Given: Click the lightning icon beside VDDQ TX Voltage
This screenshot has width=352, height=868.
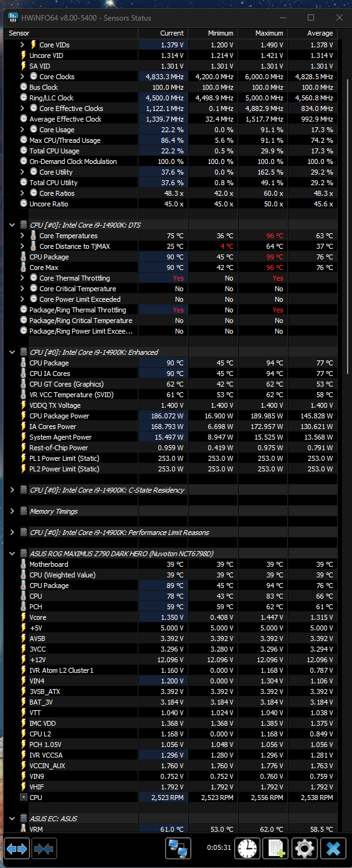Looking at the screenshot, I should point(24,405).
